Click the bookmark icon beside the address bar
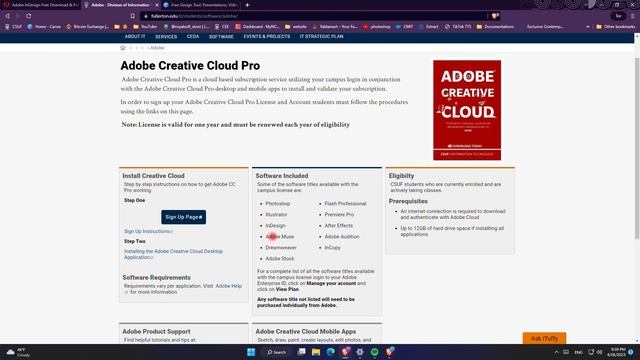 [133, 16]
